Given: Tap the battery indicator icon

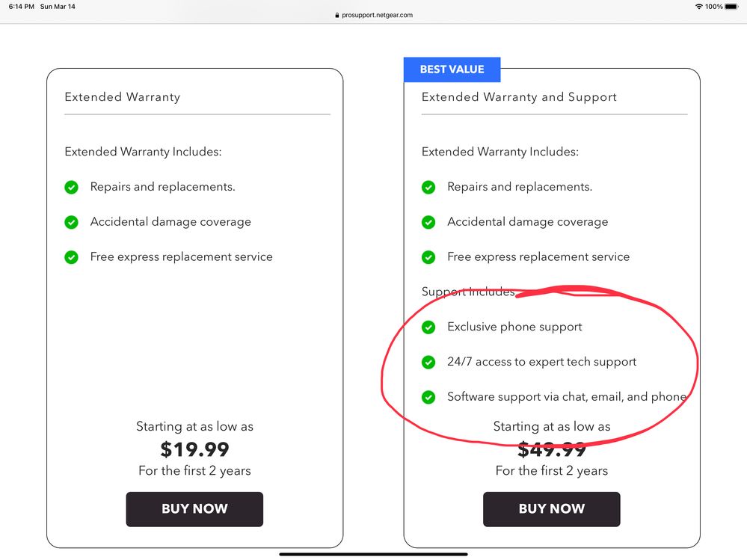Looking at the screenshot, I should click(x=731, y=6).
